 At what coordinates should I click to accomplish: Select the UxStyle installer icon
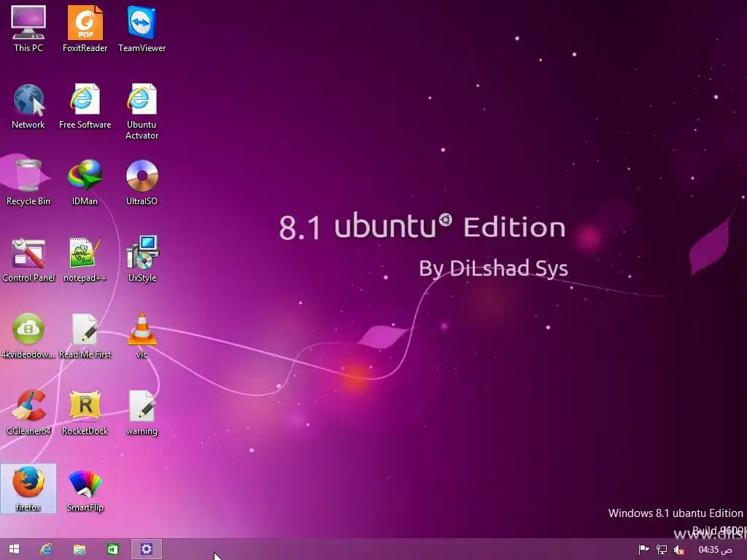[x=142, y=260]
